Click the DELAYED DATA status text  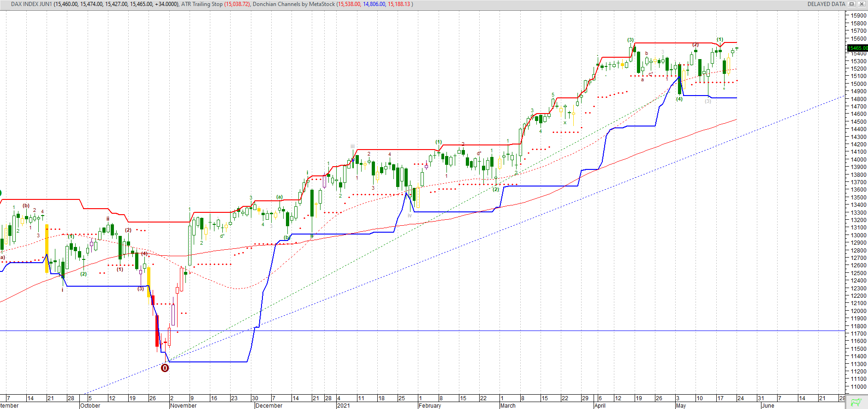[826, 4]
